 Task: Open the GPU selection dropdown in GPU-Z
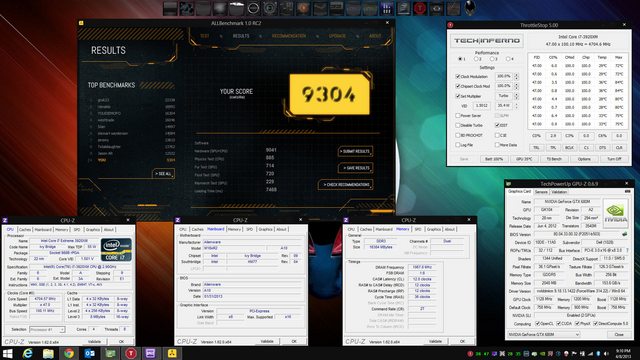tap(544, 334)
